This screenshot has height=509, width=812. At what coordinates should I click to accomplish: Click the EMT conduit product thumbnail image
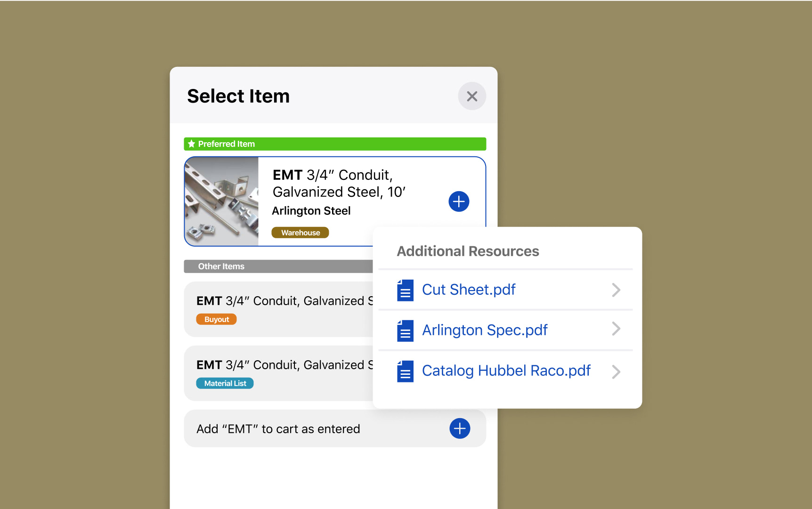pyautogui.click(x=221, y=201)
